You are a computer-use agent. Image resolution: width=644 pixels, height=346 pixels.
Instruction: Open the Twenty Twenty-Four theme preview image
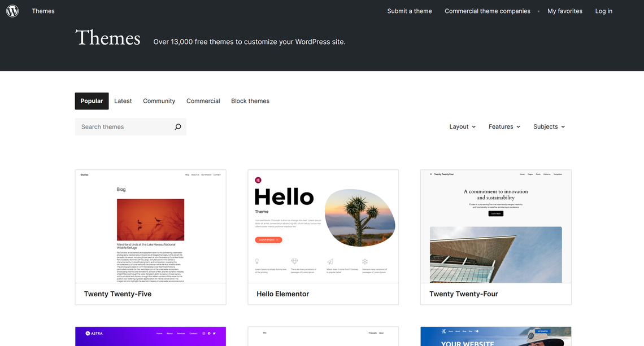click(x=496, y=226)
